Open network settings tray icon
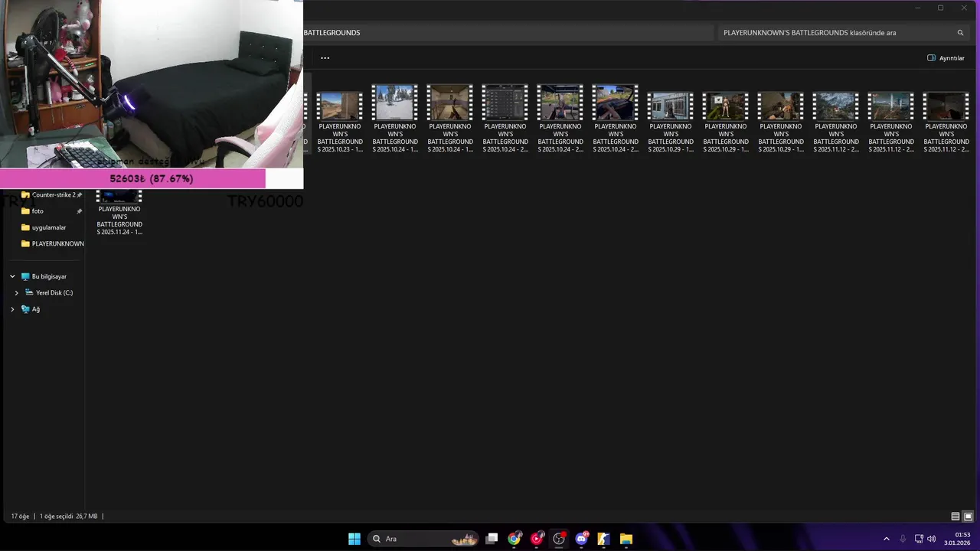 919,539
